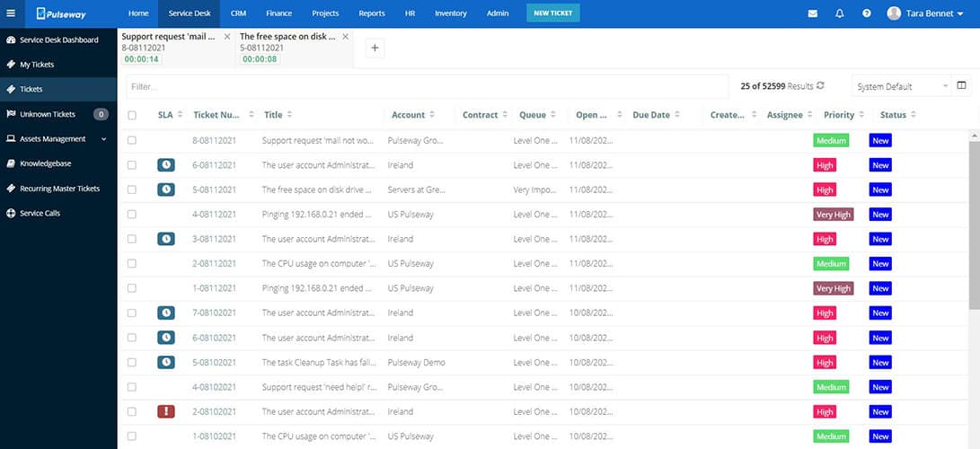Viewport: 980px width, 449px height.
Task: Open the hamburger menu icon
Action: click(11, 13)
